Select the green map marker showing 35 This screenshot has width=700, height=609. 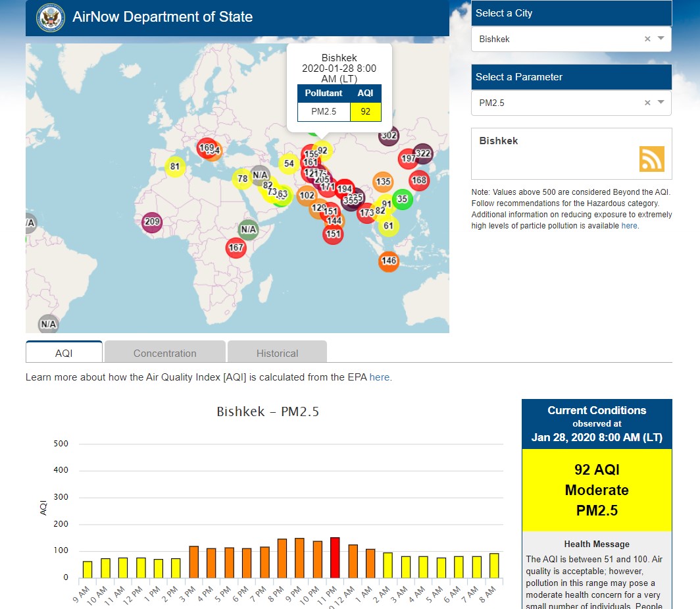pos(402,199)
